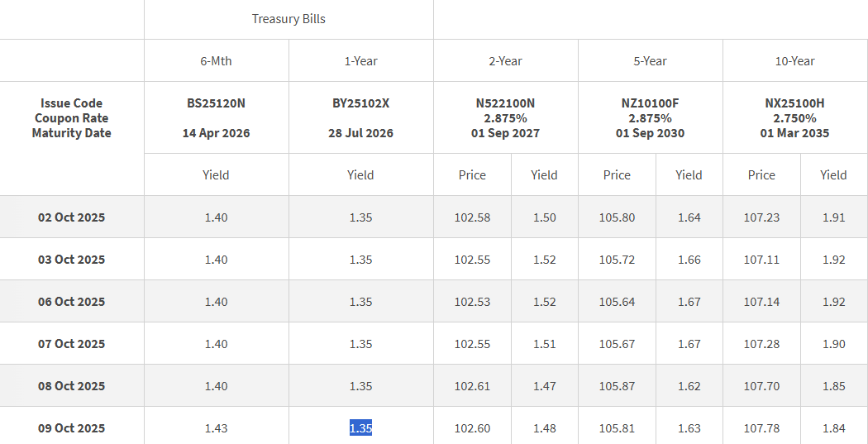The width and height of the screenshot is (868, 444).
Task: Select the 105.87 price cell
Action: point(617,386)
